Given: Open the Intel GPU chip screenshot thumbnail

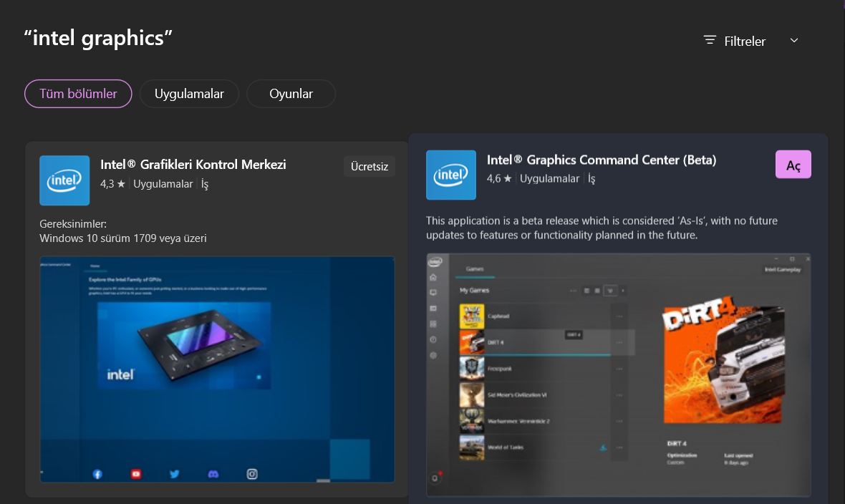Looking at the screenshot, I should [x=217, y=369].
